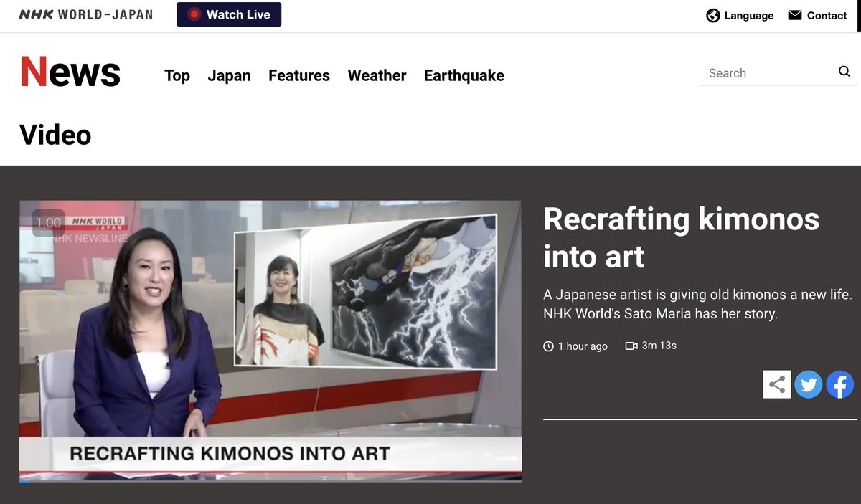The width and height of the screenshot is (861, 504).
Task: Share the video on Twitter
Action: pos(809,384)
